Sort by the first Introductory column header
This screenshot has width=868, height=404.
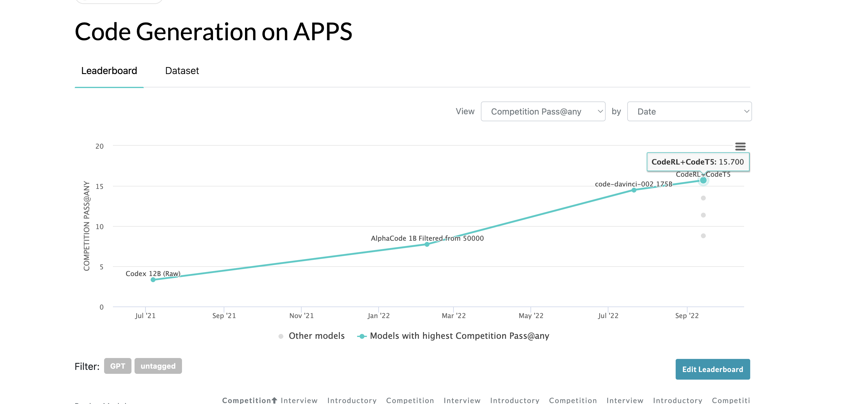tap(352, 400)
